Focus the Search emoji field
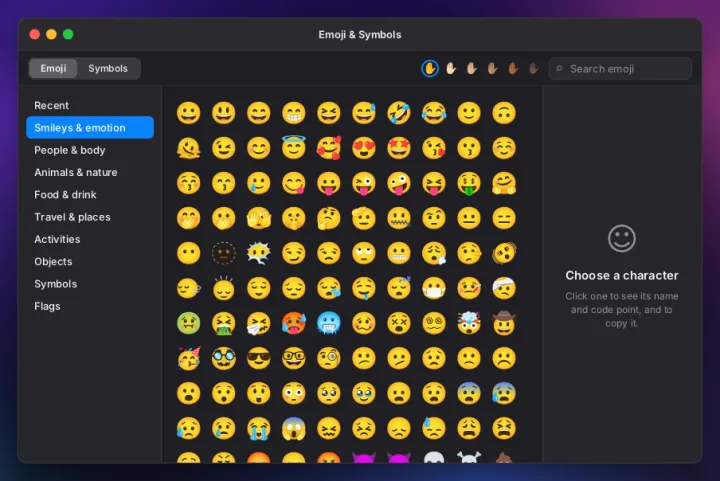The image size is (720, 481). pyautogui.click(x=620, y=69)
